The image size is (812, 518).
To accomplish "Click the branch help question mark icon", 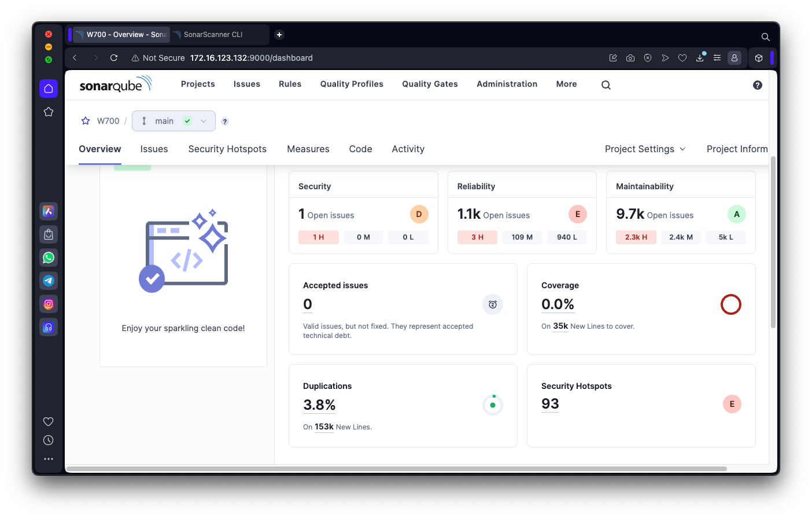I will tap(225, 122).
